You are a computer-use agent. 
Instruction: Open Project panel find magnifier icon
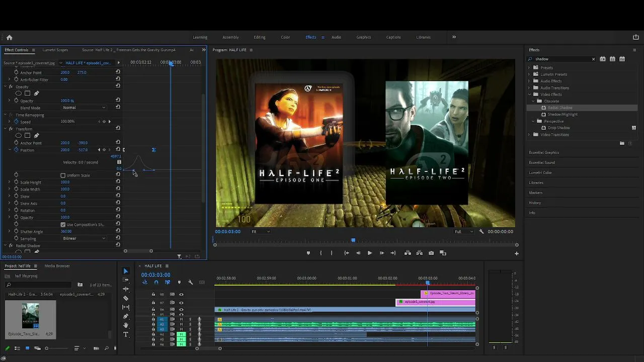pos(106,348)
